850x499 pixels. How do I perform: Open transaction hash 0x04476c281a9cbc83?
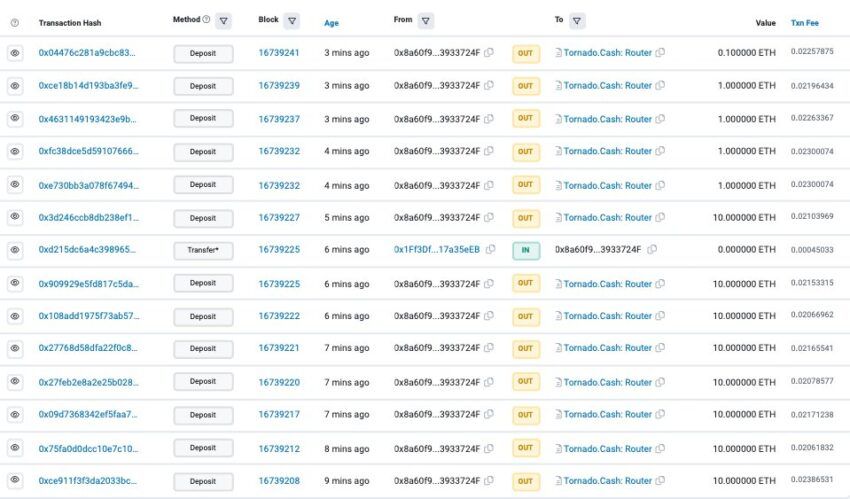[x=87, y=53]
